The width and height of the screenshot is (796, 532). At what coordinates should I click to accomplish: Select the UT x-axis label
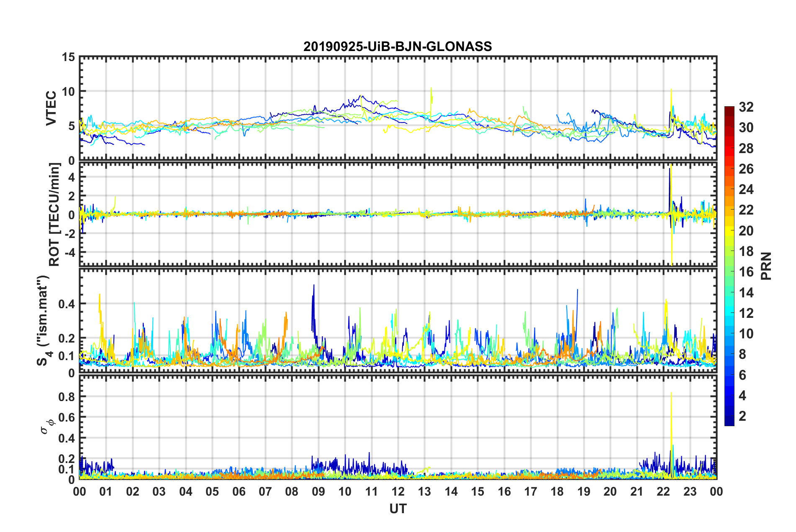tap(398, 509)
